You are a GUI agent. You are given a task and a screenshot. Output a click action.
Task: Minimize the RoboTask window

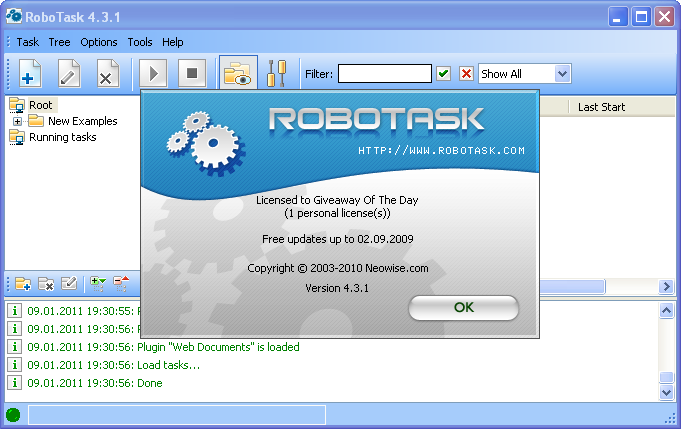coord(618,17)
